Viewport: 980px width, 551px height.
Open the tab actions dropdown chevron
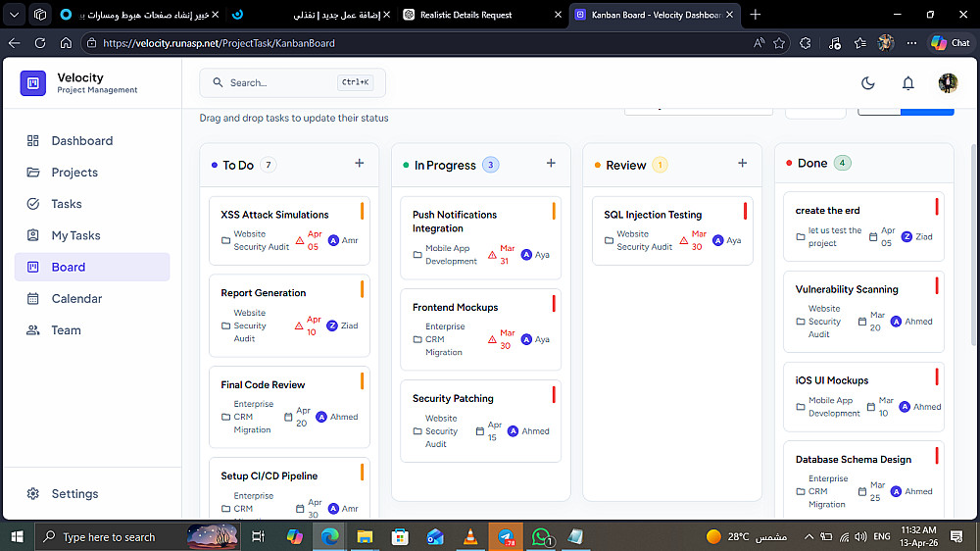coord(15,15)
